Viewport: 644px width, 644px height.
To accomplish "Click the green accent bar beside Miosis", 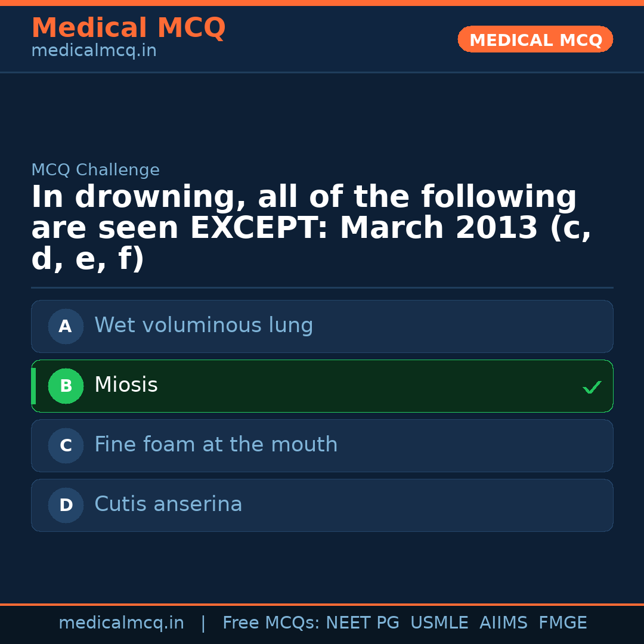I will pyautogui.click(x=33, y=386).
